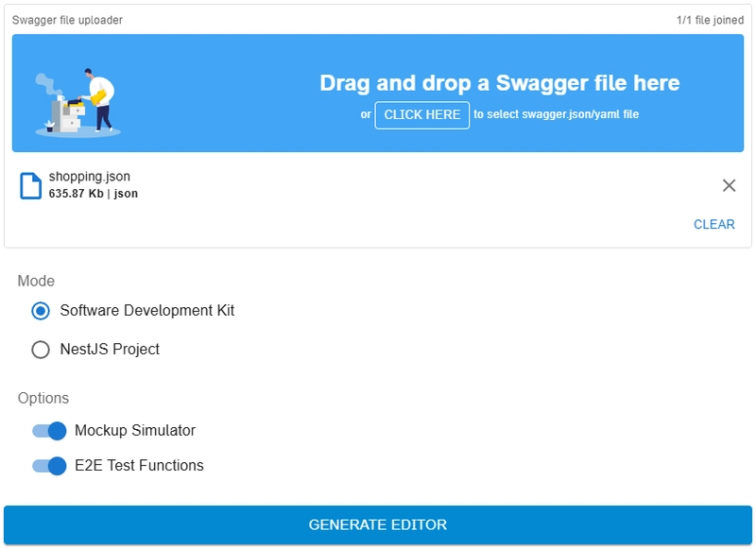Clear all uploaded files with CLEAR
This screenshot has width=756, height=549.
pyautogui.click(x=713, y=224)
